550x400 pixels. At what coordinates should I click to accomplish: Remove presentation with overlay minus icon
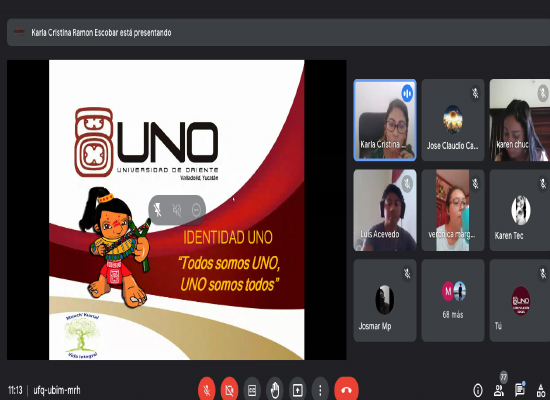tap(196, 210)
